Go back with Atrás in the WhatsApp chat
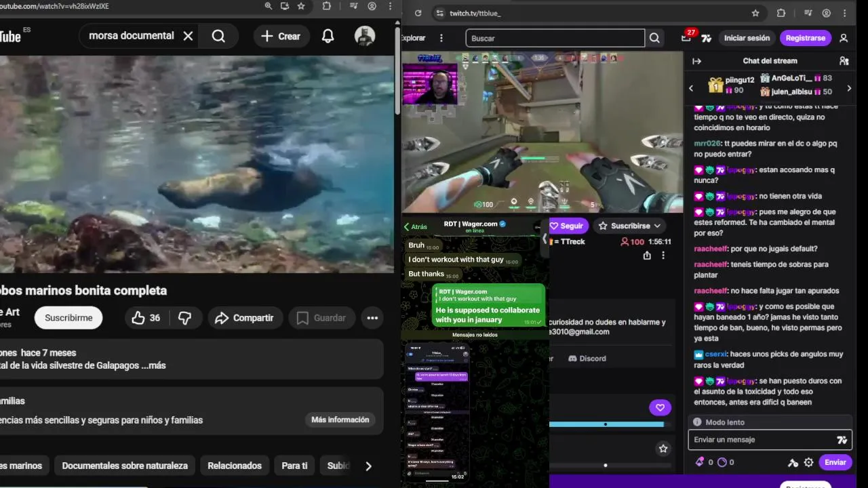The width and height of the screenshot is (868, 488). pyautogui.click(x=416, y=227)
